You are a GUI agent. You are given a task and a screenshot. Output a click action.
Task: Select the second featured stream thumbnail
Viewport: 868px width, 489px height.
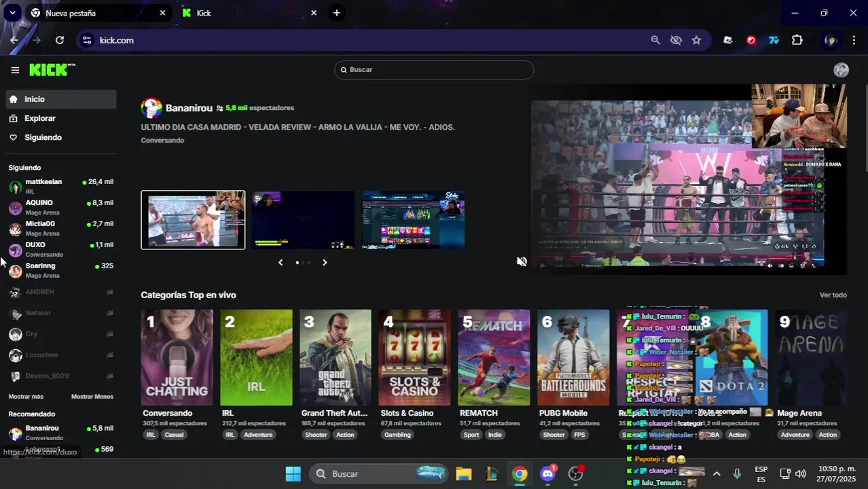304,220
